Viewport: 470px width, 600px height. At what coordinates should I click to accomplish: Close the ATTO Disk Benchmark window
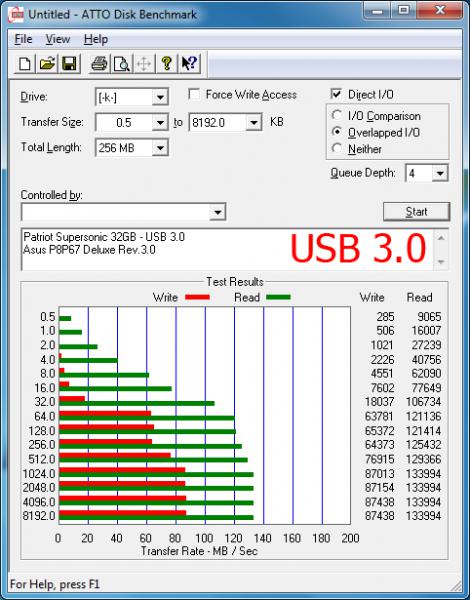click(x=439, y=10)
